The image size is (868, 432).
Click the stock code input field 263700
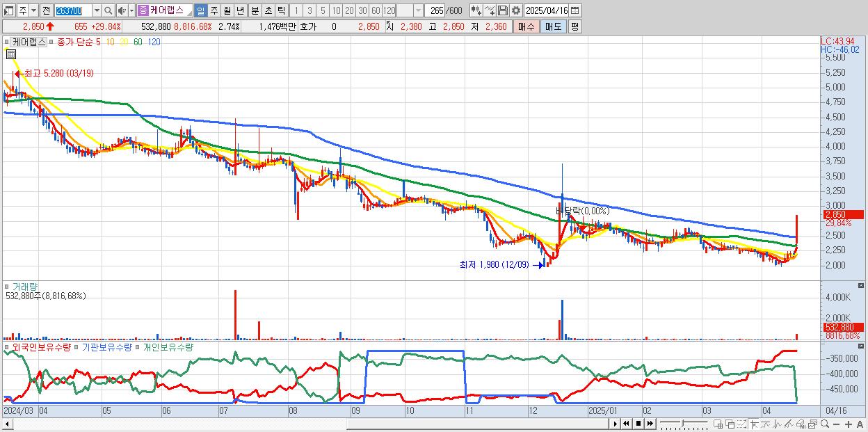[x=73, y=10]
